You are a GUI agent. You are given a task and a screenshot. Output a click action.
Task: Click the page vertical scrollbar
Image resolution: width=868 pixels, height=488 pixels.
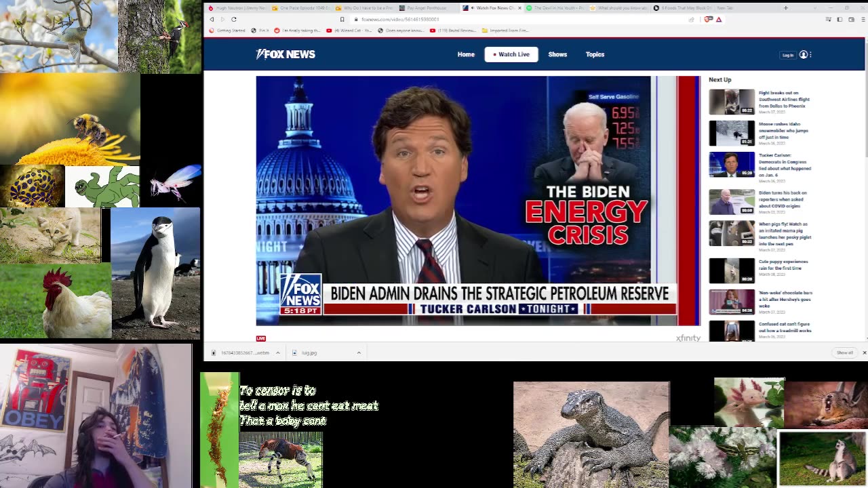tap(866, 102)
